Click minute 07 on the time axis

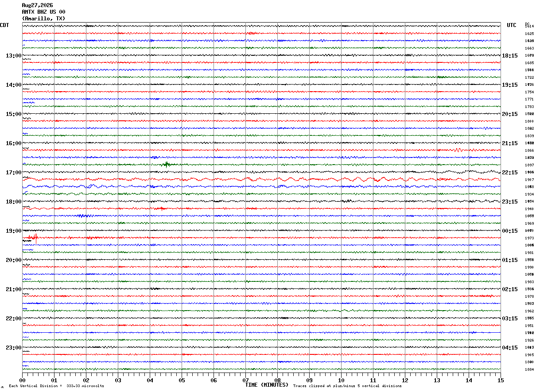click(245, 380)
